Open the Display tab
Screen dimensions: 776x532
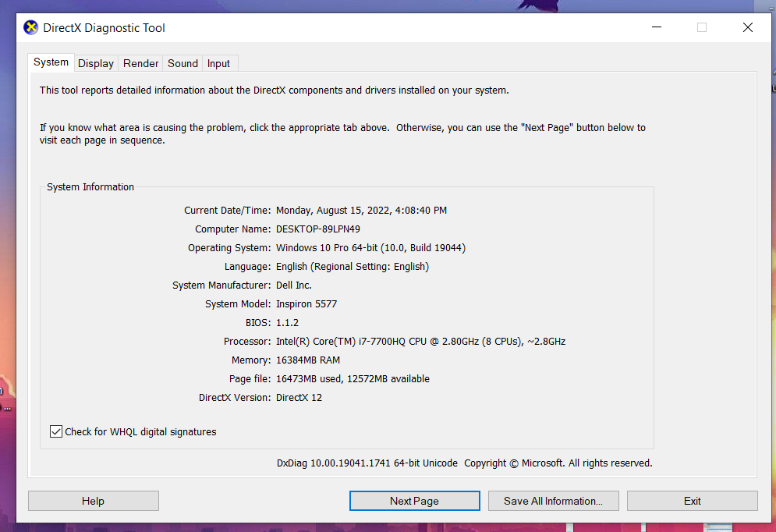96,63
